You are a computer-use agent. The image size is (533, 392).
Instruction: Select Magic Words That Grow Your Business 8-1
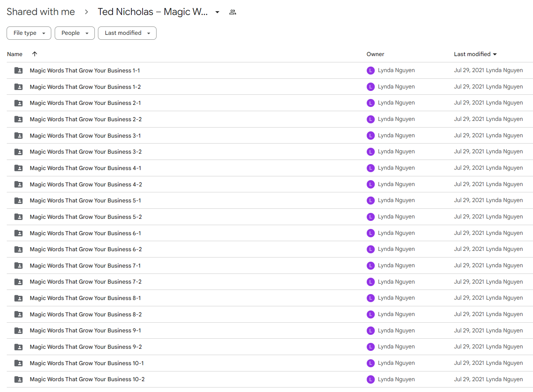click(x=85, y=298)
